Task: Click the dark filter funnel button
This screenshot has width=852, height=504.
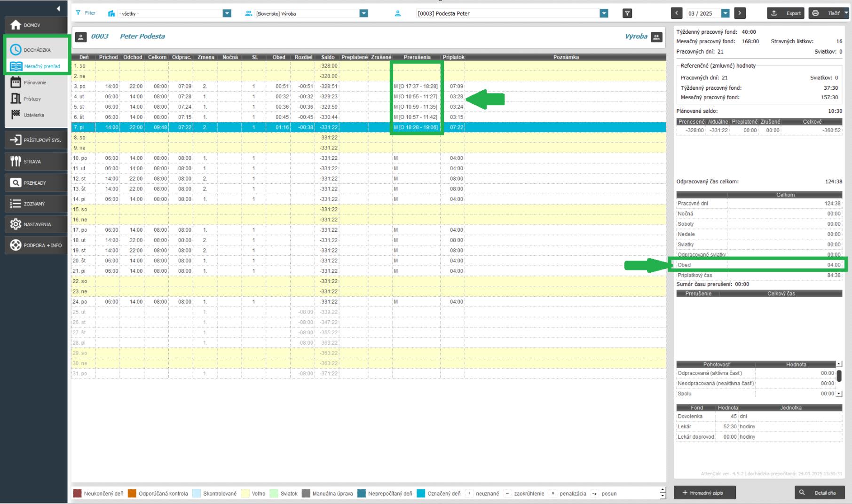Action: tap(627, 14)
